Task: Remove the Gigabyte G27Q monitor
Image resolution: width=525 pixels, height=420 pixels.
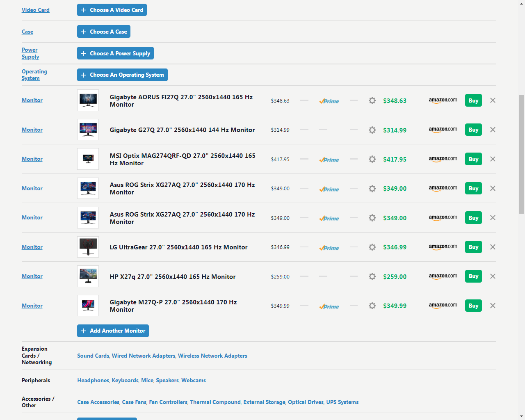Action: click(493, 130)
